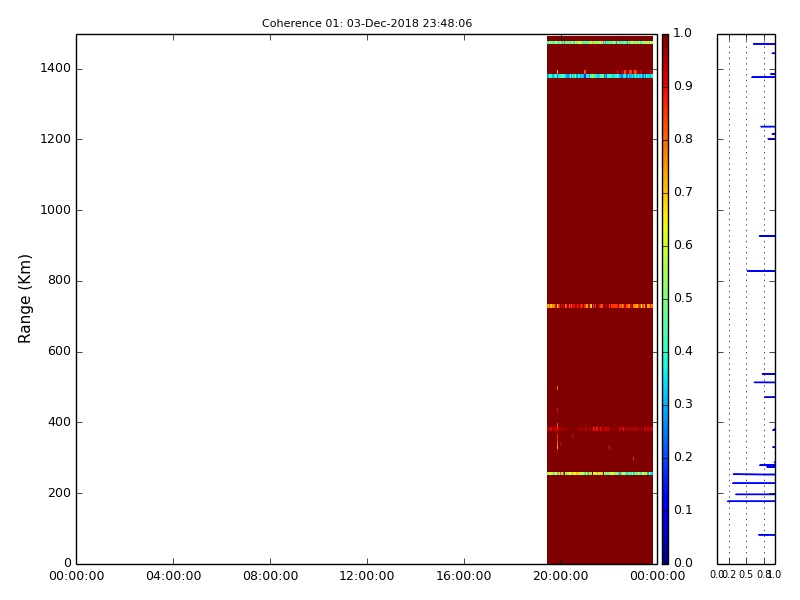This screenshot has width=800, height=600.
Task: Click the colorbar label 0.2
Action: tap(683, 457)
